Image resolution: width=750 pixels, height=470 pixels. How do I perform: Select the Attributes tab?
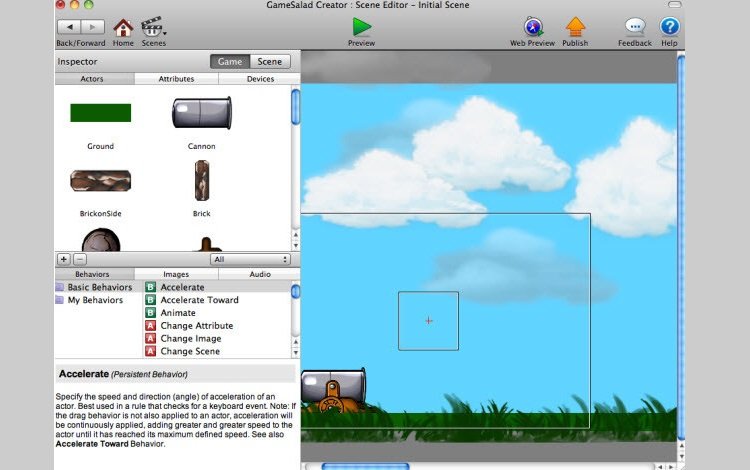176,79
